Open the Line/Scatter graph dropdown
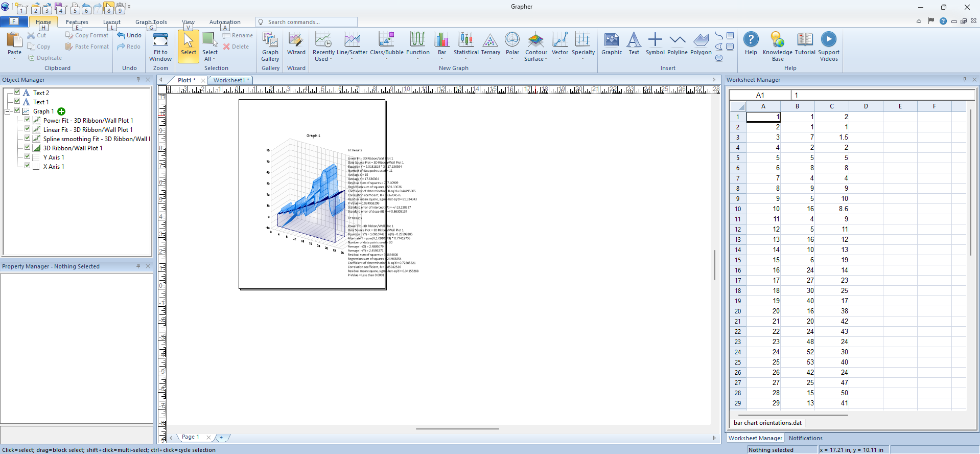The image size is (980, 454). click(x=352, y=47)
